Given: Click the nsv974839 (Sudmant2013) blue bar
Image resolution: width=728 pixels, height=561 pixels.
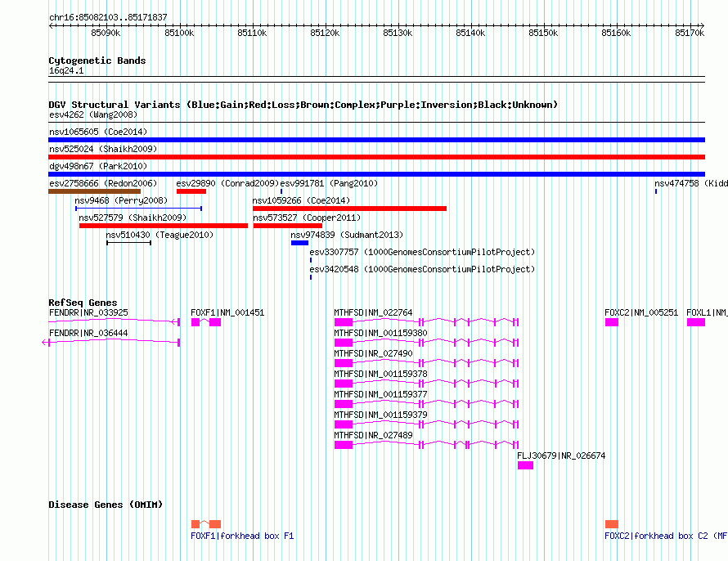Looking at the screenshot, I should tap(299, 243).
